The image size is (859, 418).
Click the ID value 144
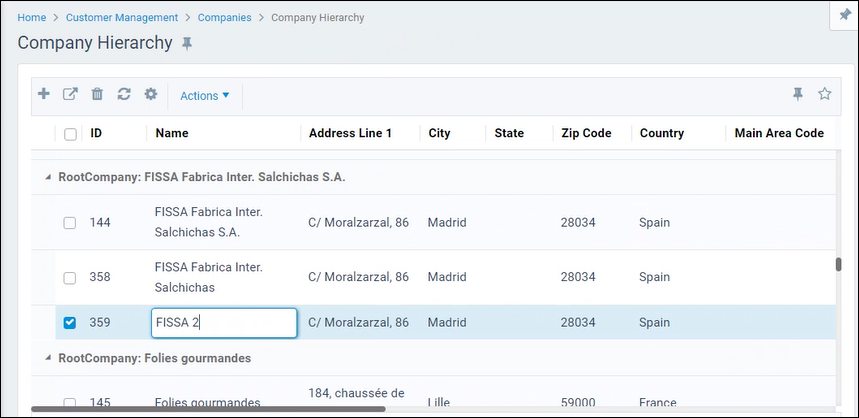[100, 222]
